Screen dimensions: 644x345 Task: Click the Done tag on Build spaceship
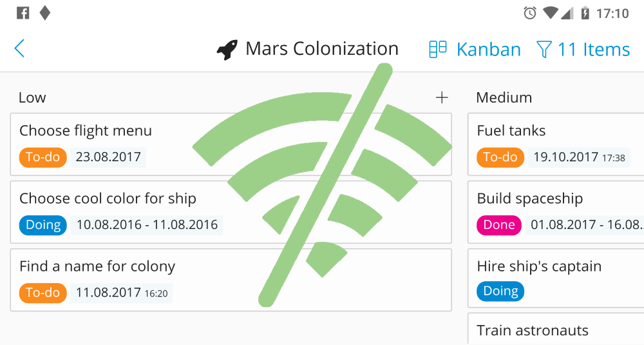click(499, 225)
